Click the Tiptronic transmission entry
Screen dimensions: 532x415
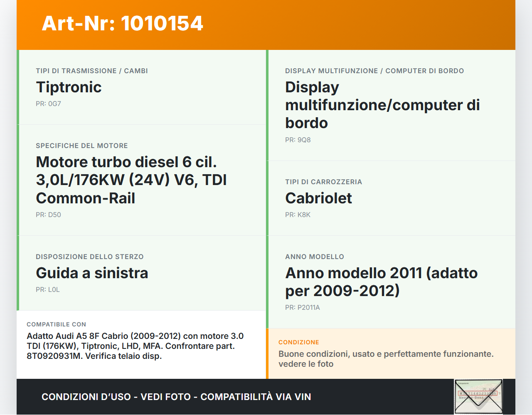pos(69,88)
